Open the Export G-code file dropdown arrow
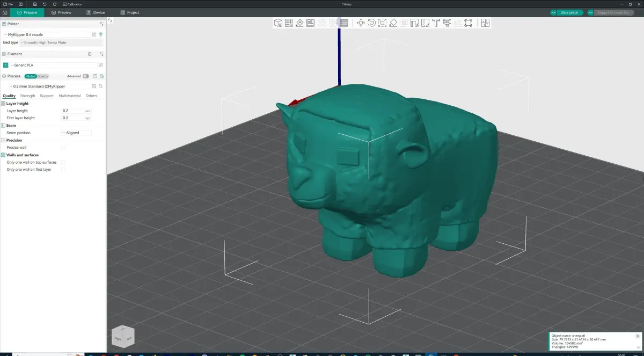 point(591,12)
